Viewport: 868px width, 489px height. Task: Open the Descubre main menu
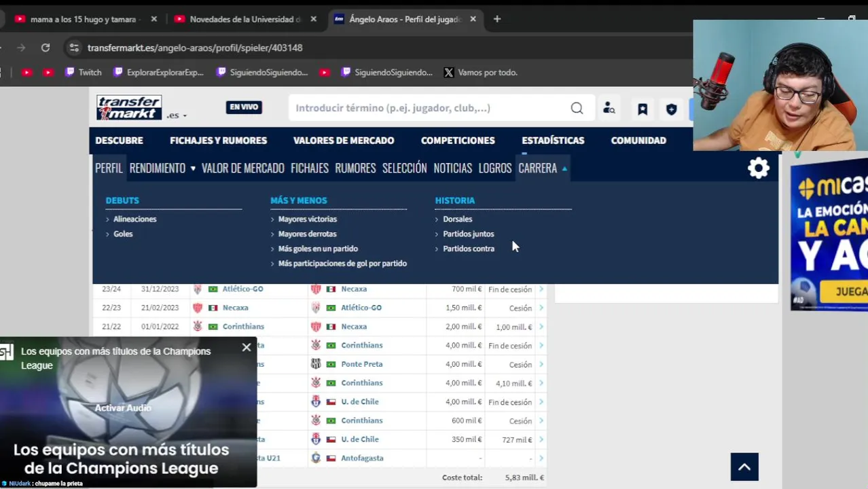point(119,141)
